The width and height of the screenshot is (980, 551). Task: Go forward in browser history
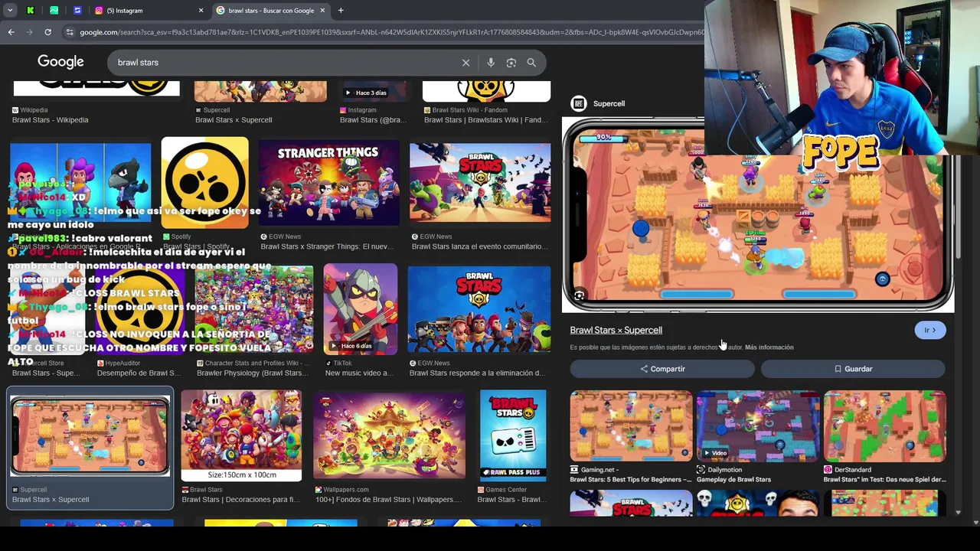coord(29,32)
